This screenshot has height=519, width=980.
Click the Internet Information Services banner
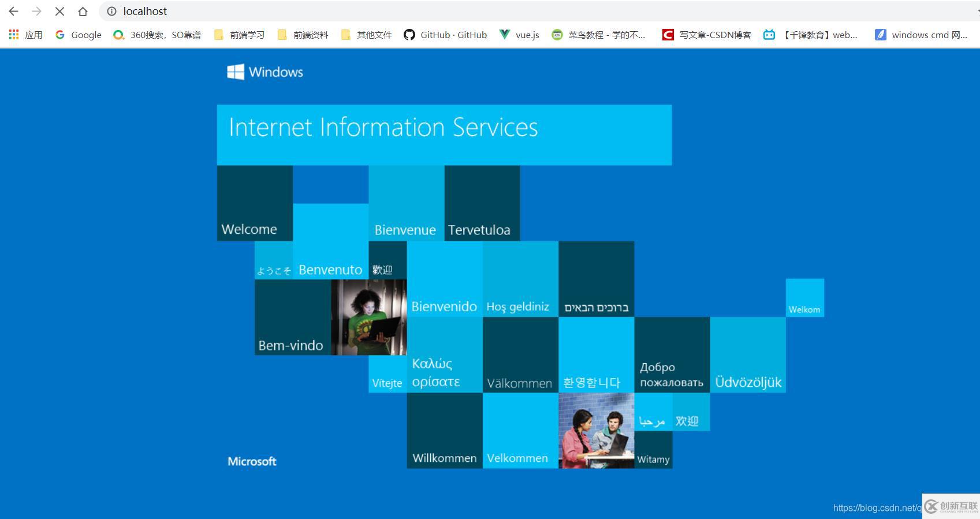(x=444, y=135)
